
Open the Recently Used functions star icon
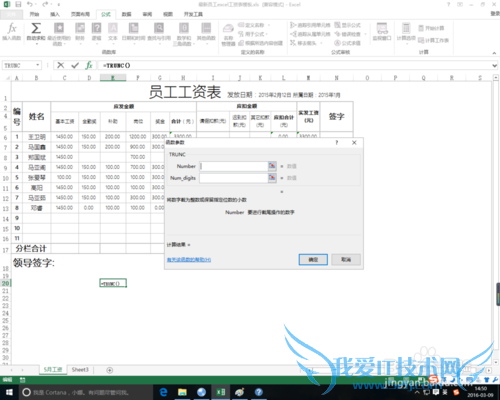59,28
